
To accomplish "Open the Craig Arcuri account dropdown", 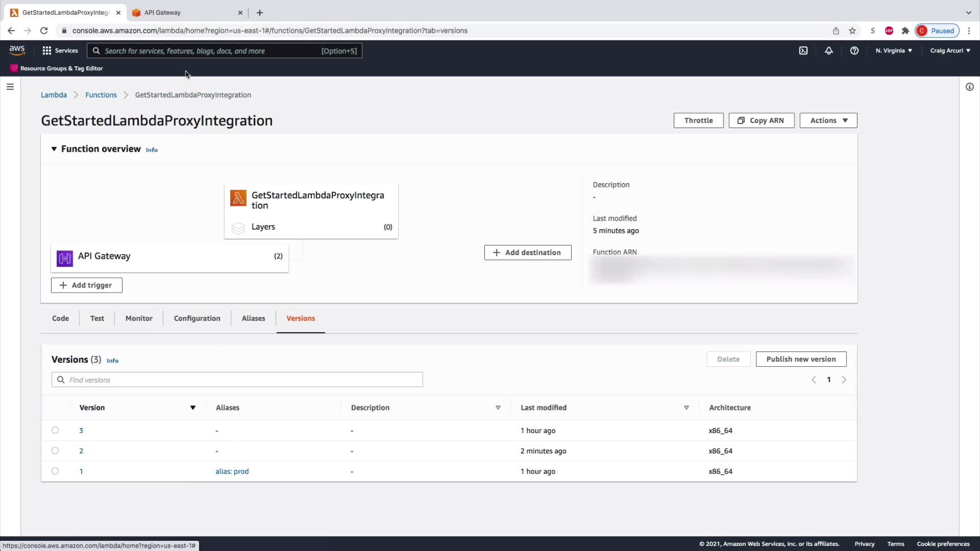I will click(951, 50).
